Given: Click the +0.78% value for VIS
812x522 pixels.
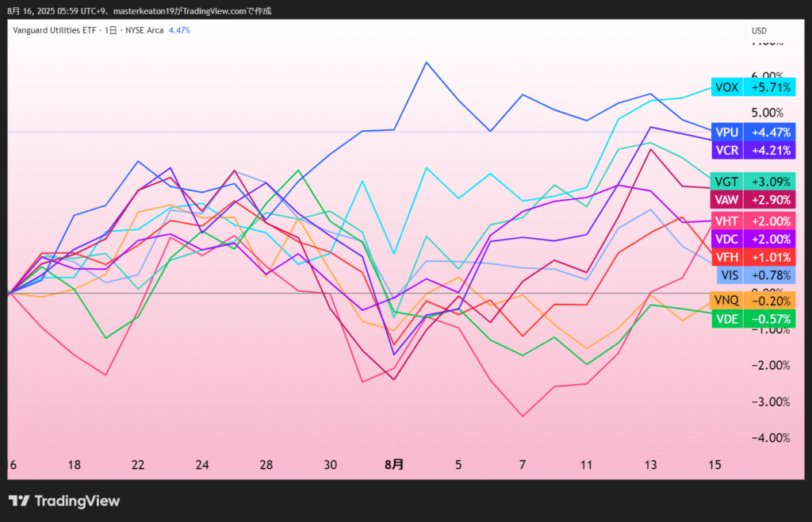Looking at the screenshot, I should [769, 274].
